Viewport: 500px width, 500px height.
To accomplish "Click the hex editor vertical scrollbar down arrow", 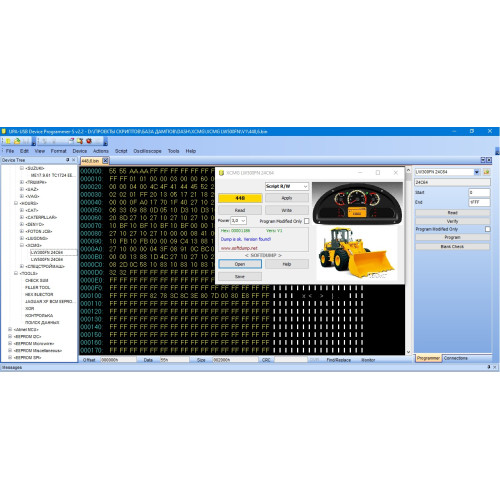I will [408, 352].
